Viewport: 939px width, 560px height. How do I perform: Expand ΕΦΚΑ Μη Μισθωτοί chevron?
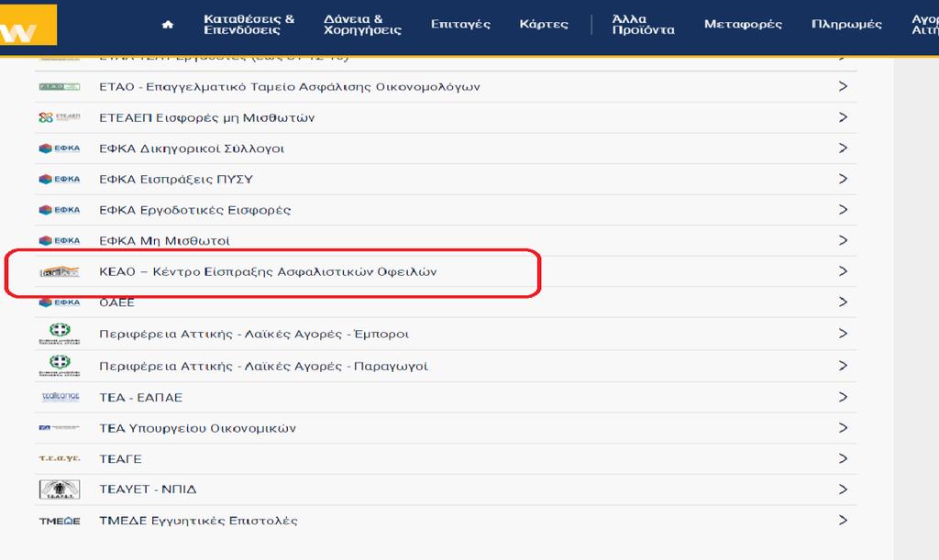tap(843, 240)
